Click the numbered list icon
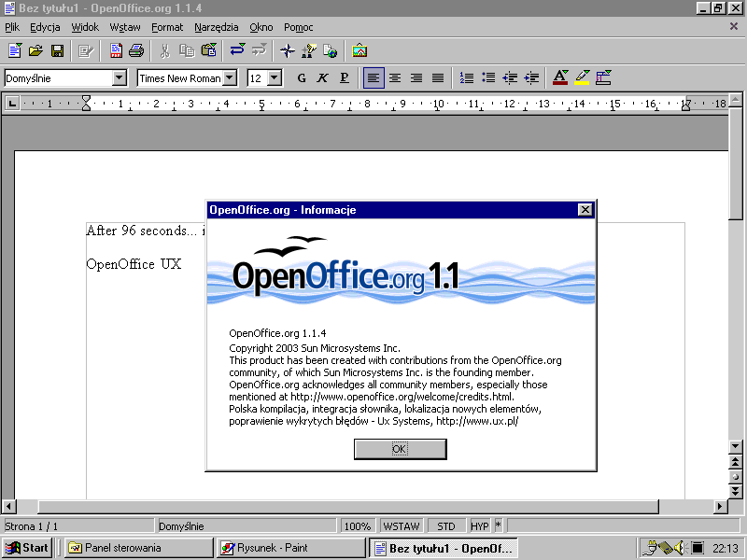The height and width of the screenshot is (560, 747). click(467, 78)
